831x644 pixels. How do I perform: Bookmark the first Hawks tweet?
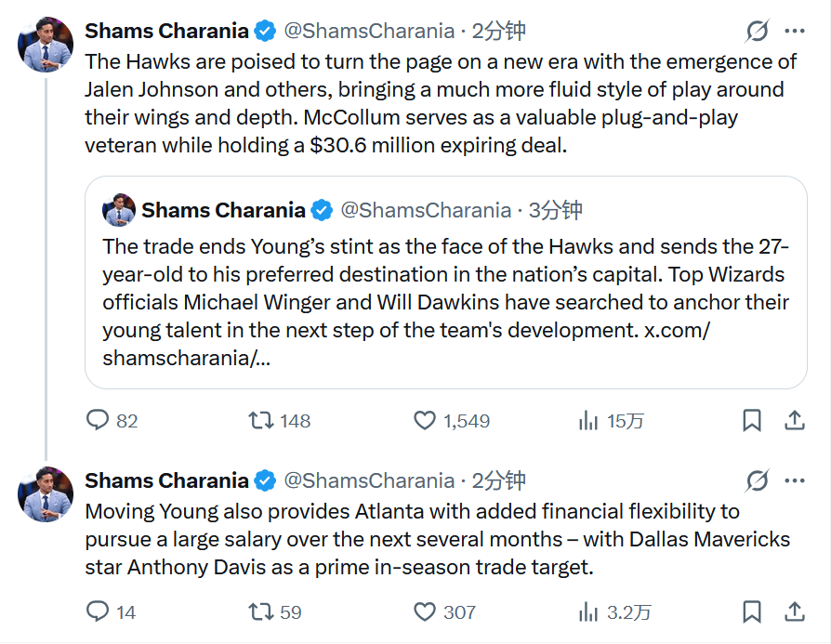pos(752,421)
